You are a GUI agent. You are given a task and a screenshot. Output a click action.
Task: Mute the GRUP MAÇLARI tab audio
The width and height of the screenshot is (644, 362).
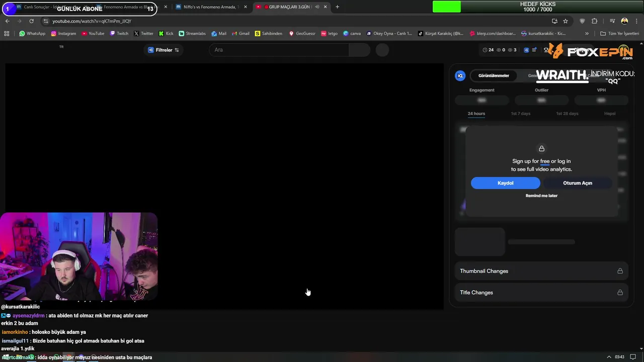point(317,7)
